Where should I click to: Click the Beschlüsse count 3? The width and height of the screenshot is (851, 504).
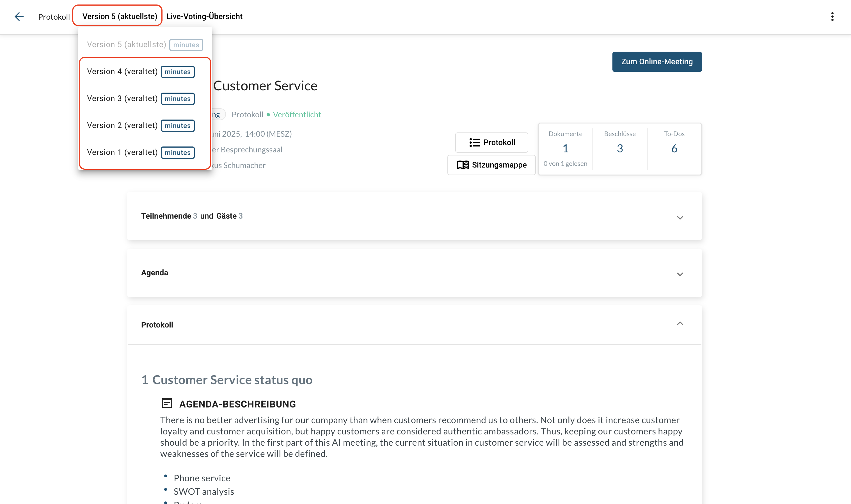[619, 148]
